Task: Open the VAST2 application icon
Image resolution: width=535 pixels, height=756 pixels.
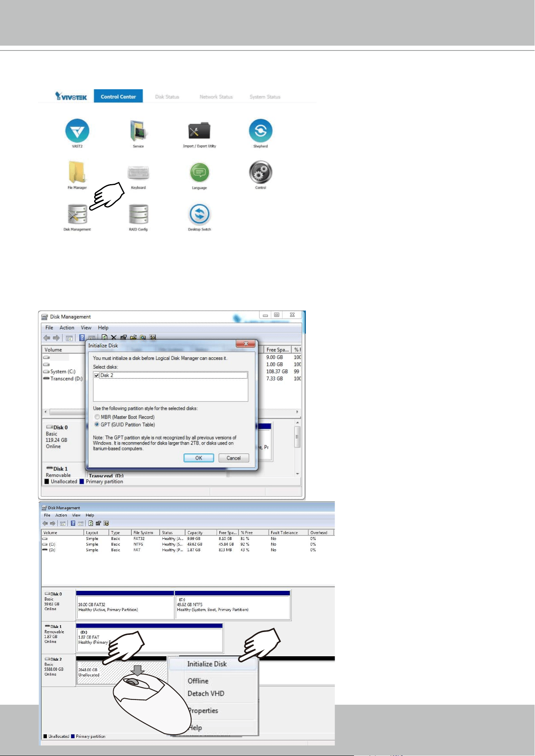Action: pos(77,131)
